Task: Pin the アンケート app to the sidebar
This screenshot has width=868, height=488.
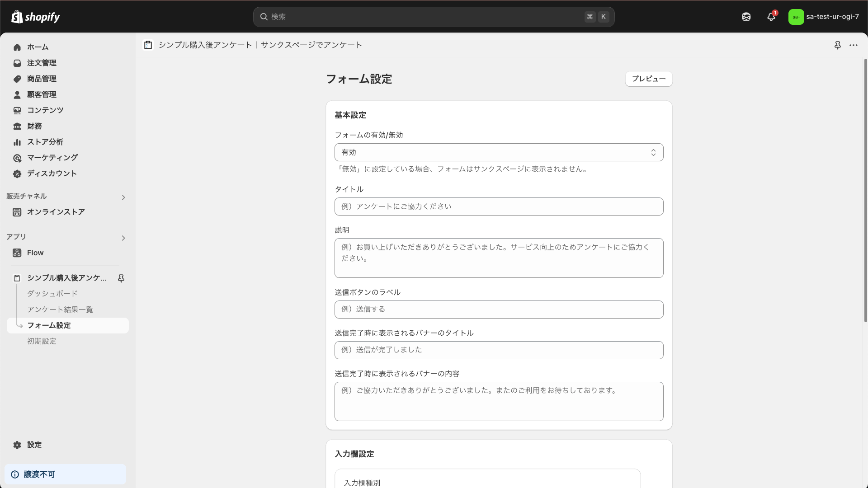Action: coord(121,278)
